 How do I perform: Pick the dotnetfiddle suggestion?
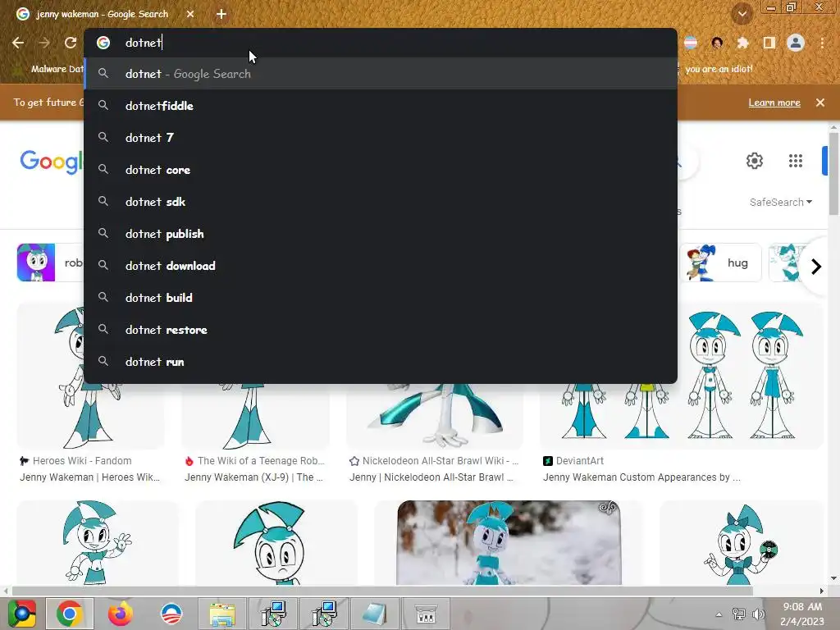(x=381, y=106)
